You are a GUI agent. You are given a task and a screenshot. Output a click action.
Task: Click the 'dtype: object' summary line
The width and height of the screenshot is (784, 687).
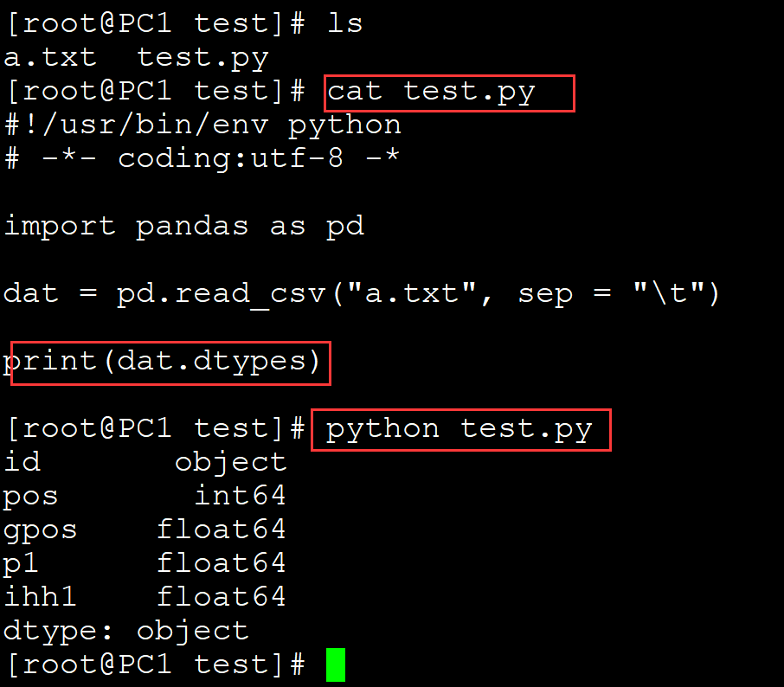126,631
